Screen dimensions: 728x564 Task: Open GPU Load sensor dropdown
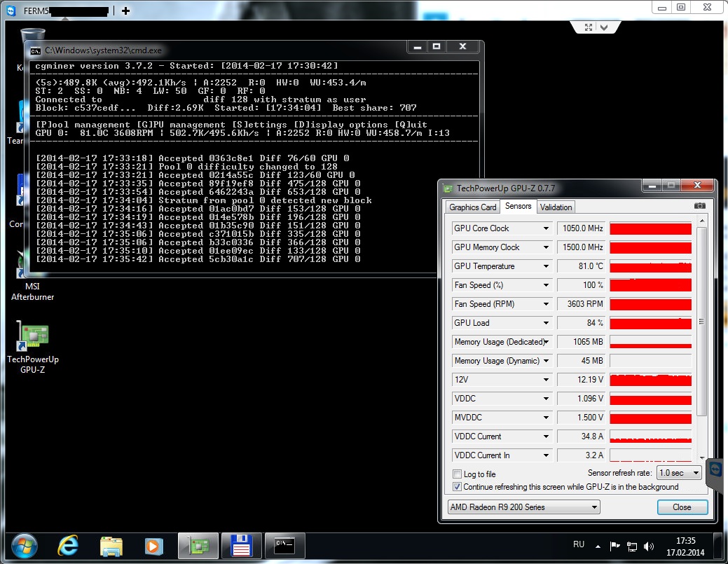546,323
